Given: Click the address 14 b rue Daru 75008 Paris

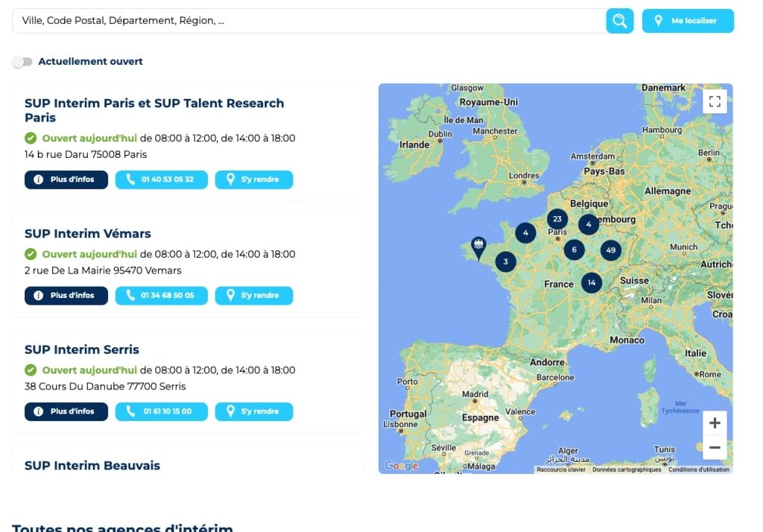Looking at the screenshot, I should (86, 155).
